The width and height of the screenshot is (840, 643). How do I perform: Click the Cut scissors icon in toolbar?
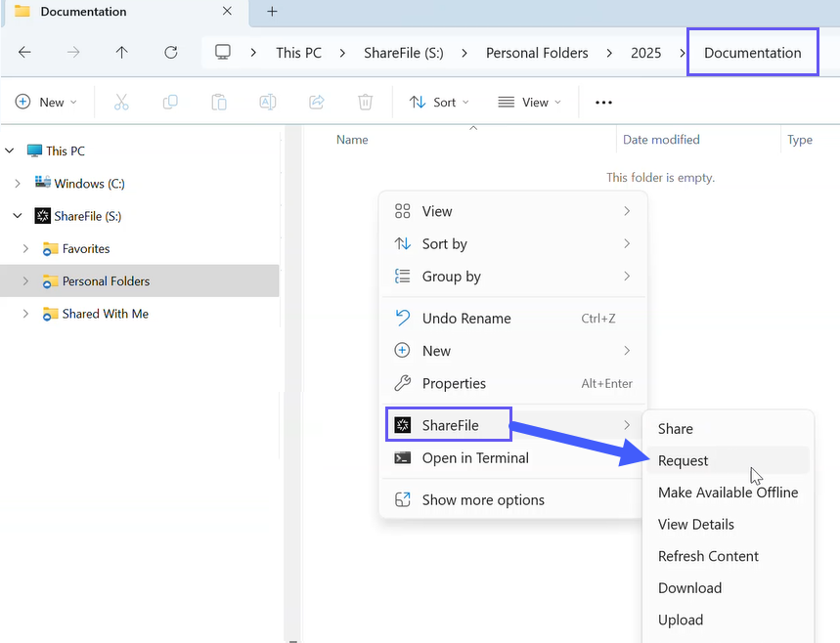tap(121, 102)
